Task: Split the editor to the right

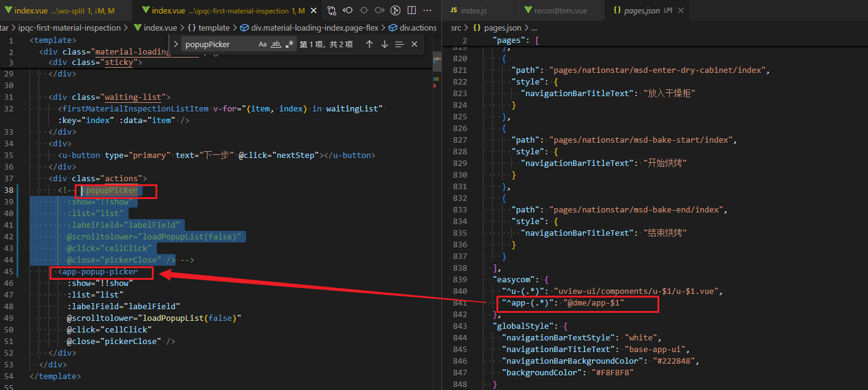Action: click(411, 10)
